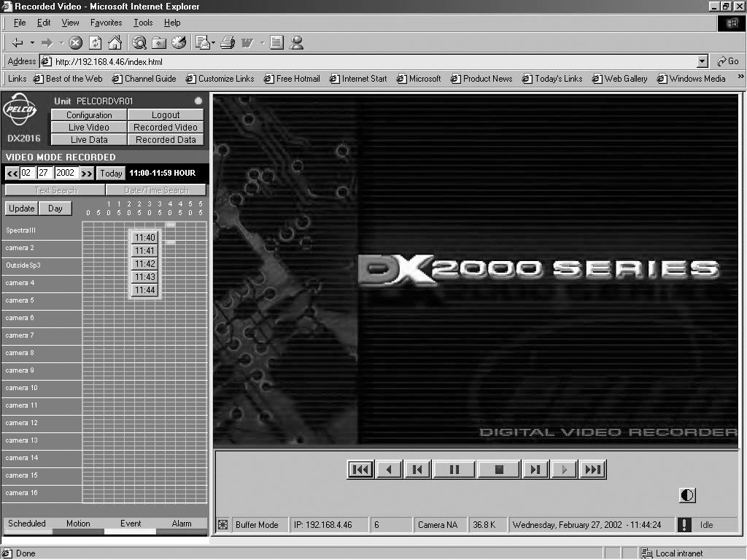This screenshot has width=747, height=560.
Task: Open the Address bar dropdown
Action: [x=702, y=61]
